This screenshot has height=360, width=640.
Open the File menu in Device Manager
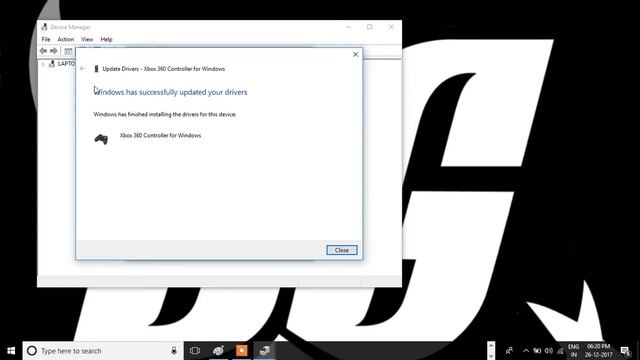click(x=46, y=39)
